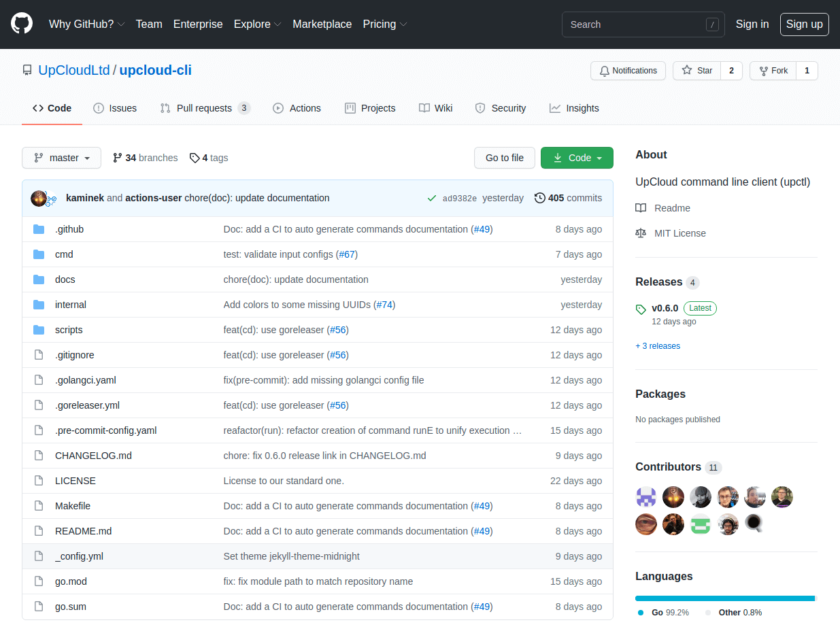
Task: Switch to the Security tab
Action: click(x=501, y=108)
